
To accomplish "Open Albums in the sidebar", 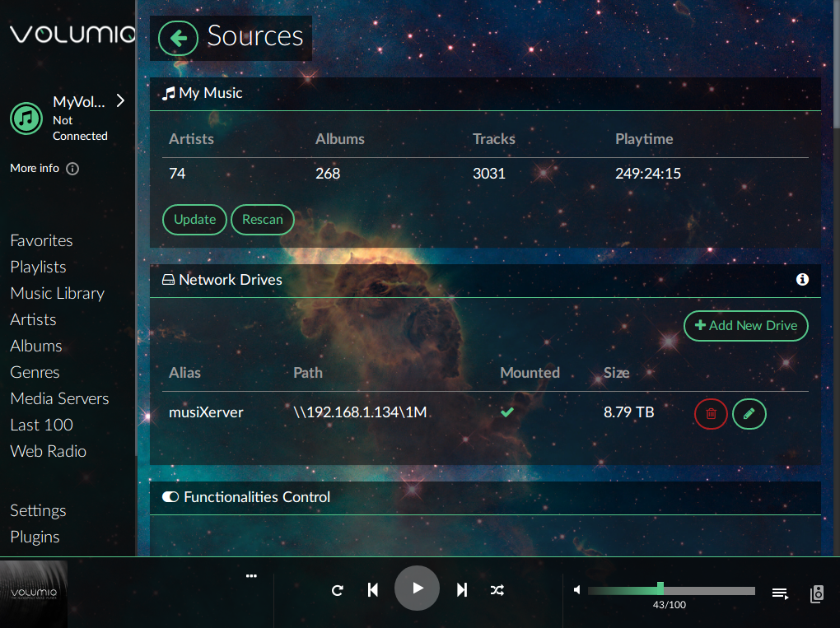I will 36,346.
